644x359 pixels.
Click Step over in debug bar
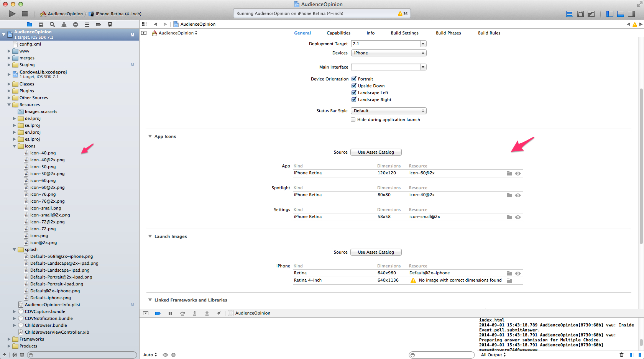coord(182,313)
